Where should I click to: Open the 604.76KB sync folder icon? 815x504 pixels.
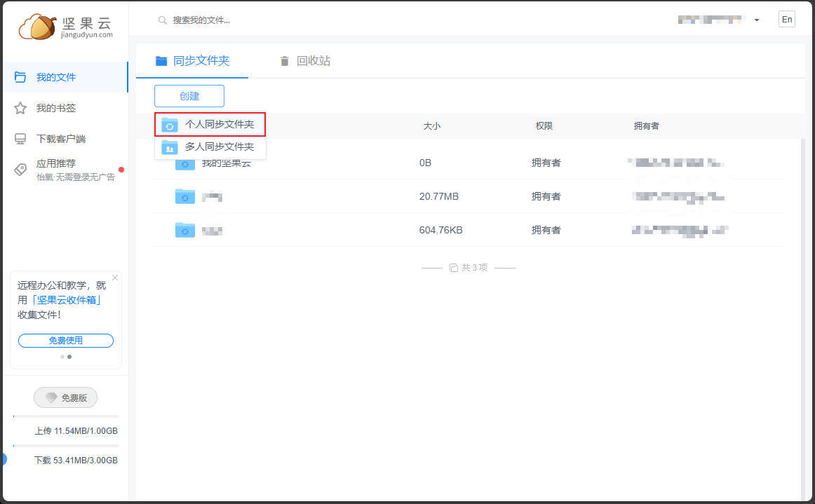tap(184, 230)
